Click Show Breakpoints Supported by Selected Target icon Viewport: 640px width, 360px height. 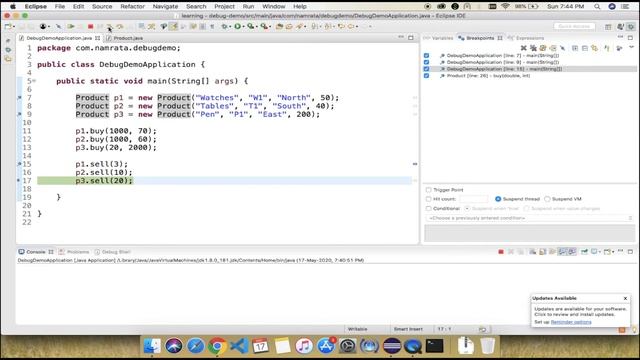pos(543,48)
